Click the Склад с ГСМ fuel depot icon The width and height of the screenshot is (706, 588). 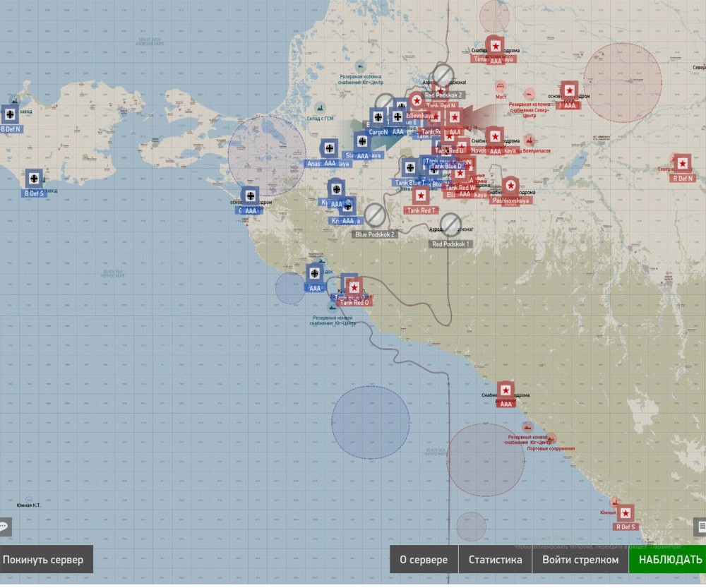tap(320, 107)
